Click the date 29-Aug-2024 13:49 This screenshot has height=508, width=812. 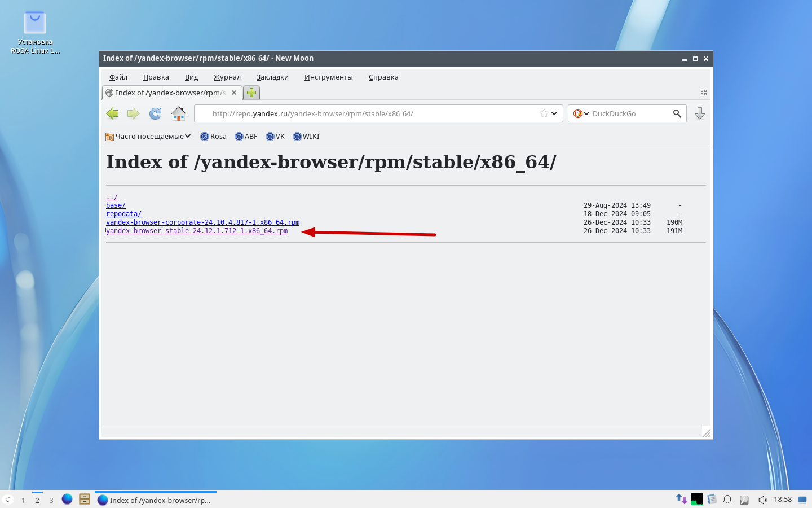click(x=617, y=205)
